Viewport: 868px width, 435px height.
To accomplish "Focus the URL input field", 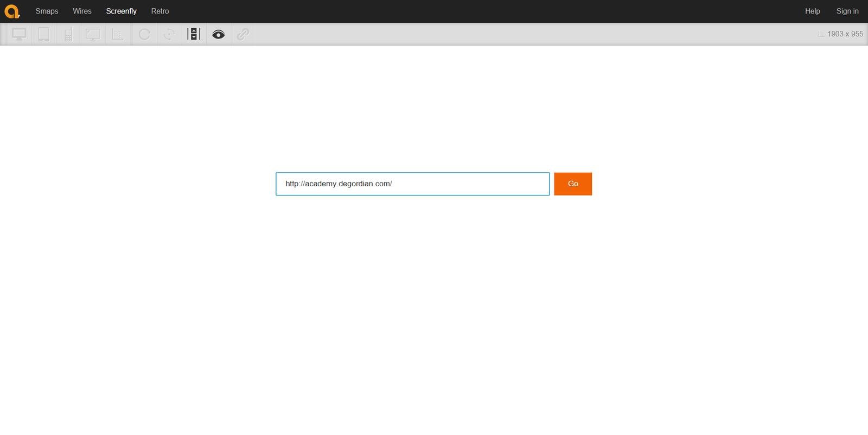I will (x=413, y=184).
